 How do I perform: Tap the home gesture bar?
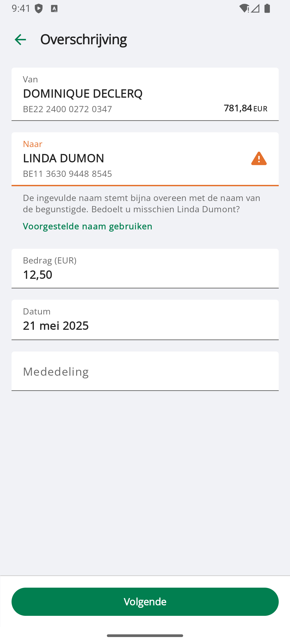coord(145,635)
